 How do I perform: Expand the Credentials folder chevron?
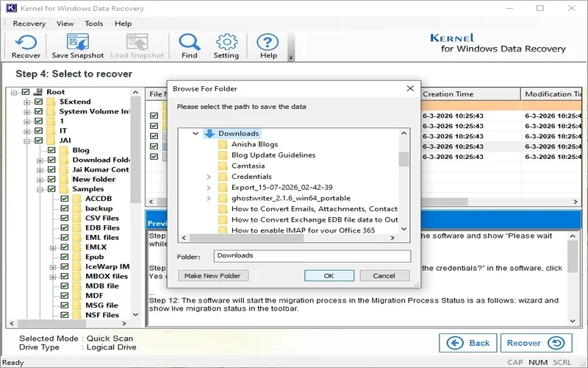[209, 177]
